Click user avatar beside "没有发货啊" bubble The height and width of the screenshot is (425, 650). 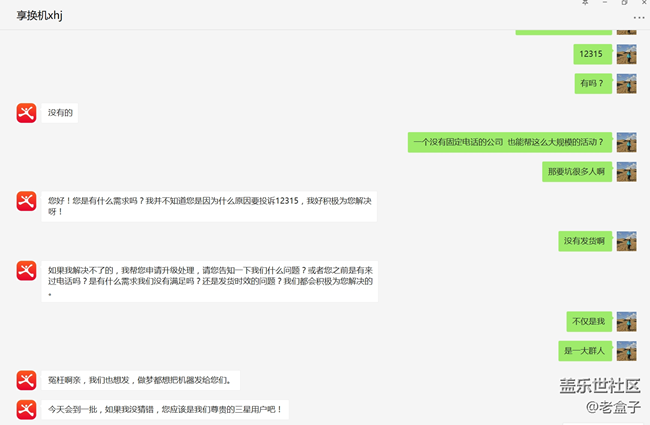coord(626,241)
